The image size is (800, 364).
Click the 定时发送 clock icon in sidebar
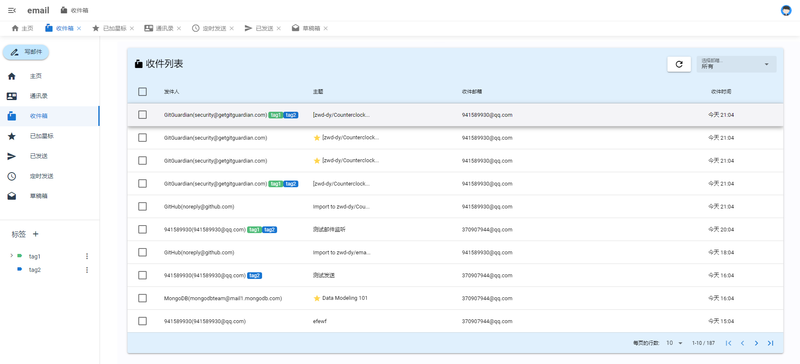[x=12, y=176]
